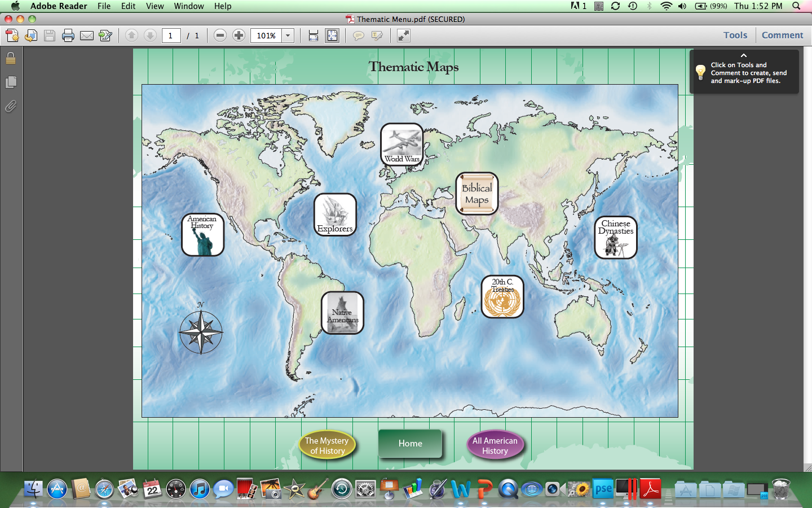The image size is (812, 508).
Task: Click inside the page number field
Action: pos(171,35)
